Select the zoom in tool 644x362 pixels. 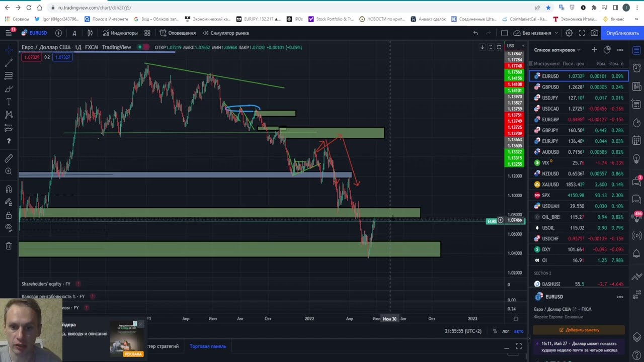(9, 171)
